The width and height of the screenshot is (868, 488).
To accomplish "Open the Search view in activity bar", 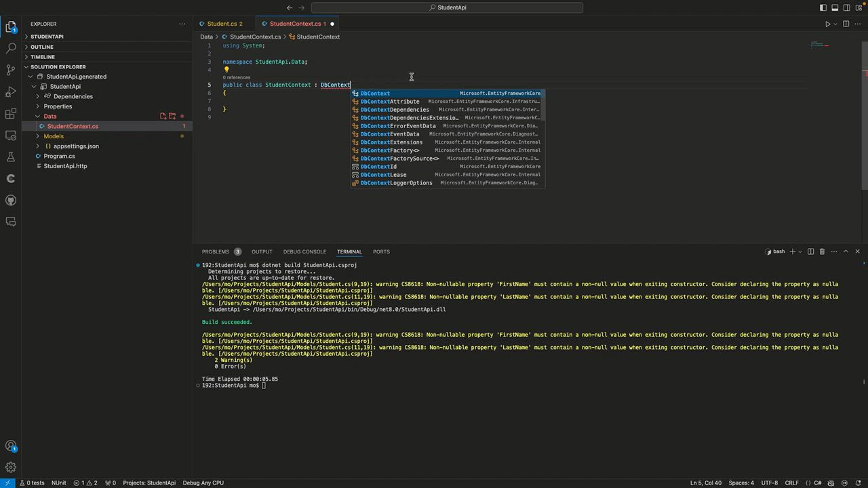I will click(x=11, y=48).
